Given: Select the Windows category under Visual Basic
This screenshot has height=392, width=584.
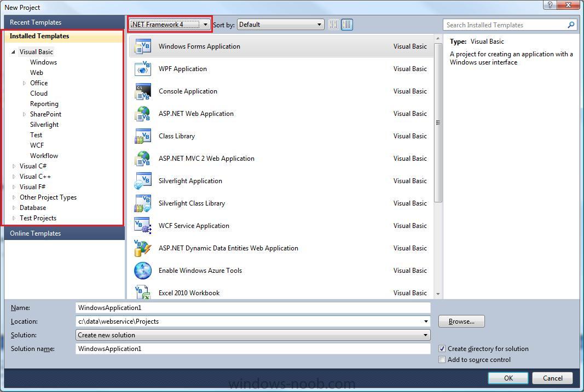Looking at the screenshot, I should click(x=44, y=62).
